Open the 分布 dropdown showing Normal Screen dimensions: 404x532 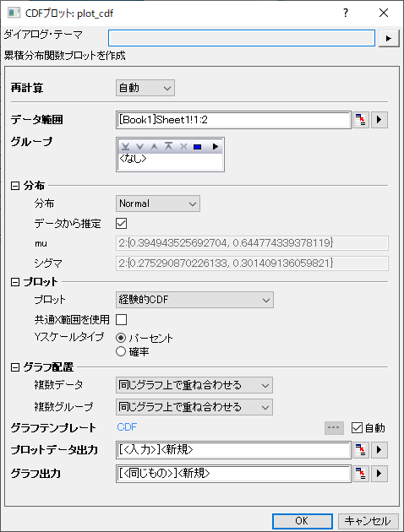point(158,204)
